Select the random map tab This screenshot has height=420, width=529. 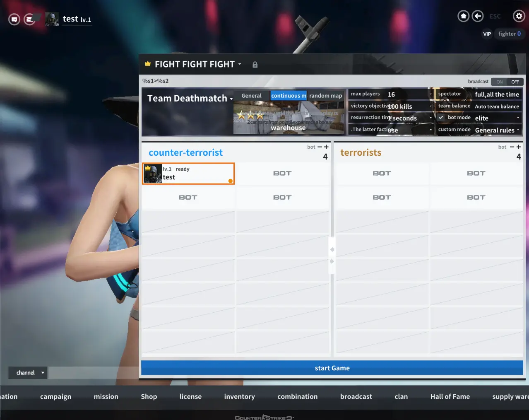click(326, 96)
